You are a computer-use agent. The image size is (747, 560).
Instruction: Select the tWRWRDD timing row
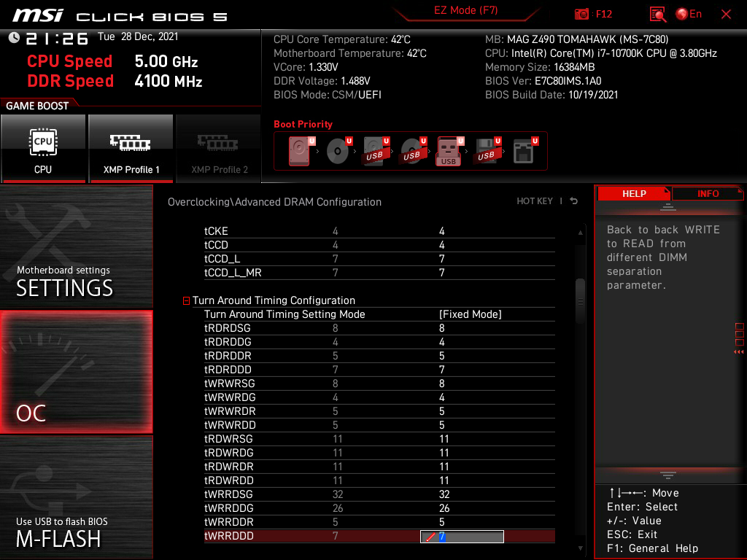[379, 425]
